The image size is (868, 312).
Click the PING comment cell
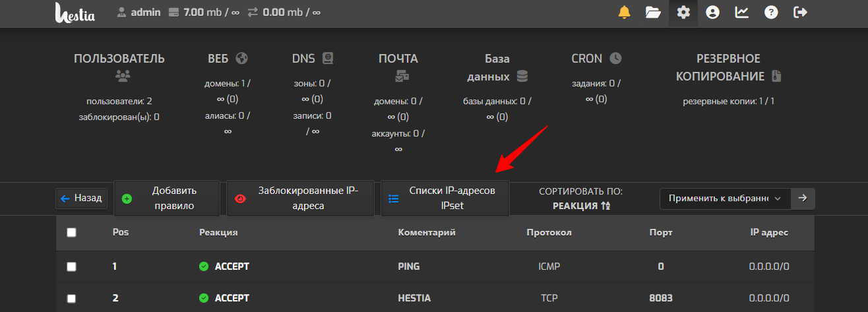click(409, 266)
